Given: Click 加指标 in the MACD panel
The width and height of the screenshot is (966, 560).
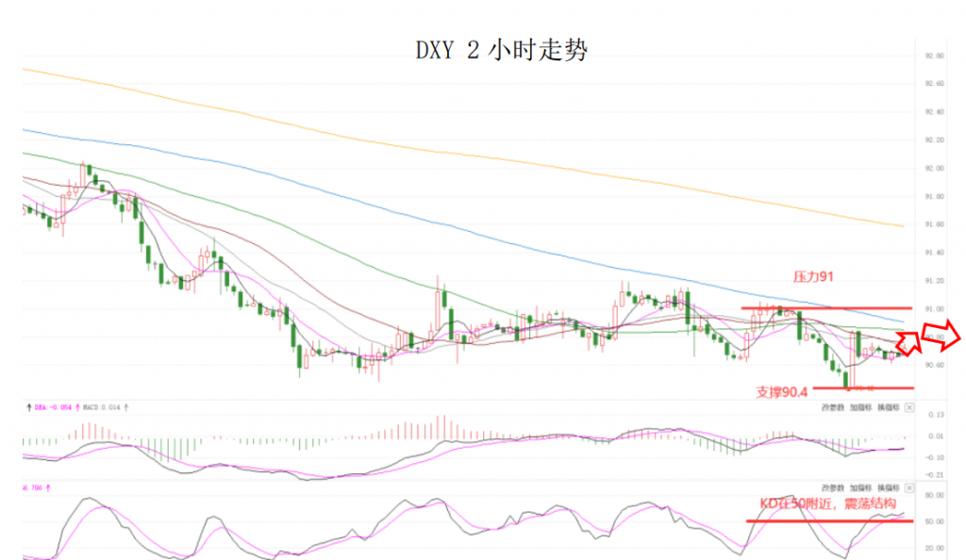Looking at the screenshot, I should tap(860, 407).
